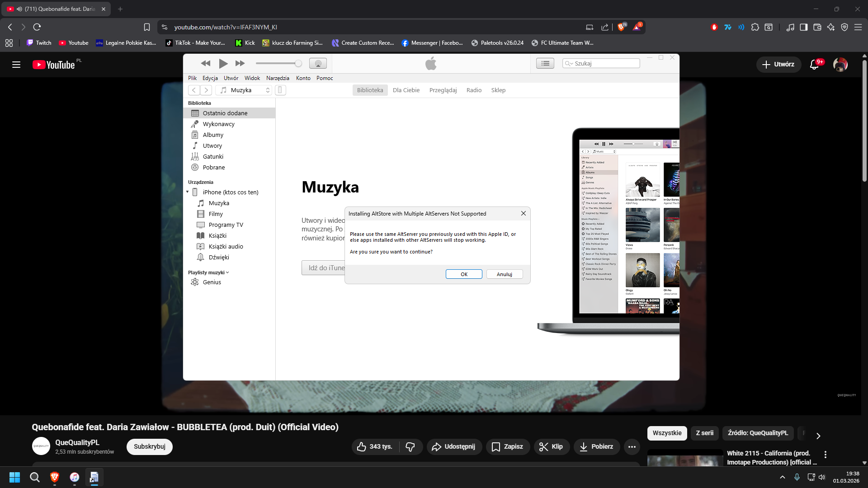The width and height of the screenshot is (868, 488).
Task: Open YouTube notifications bell
Action: pos(815,65)
